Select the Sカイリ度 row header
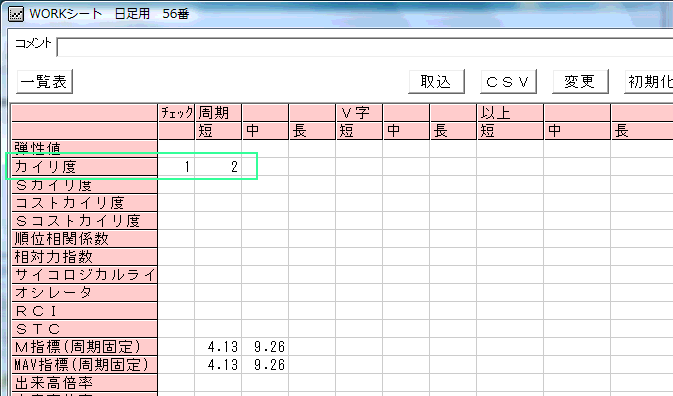 coord(85,184)
